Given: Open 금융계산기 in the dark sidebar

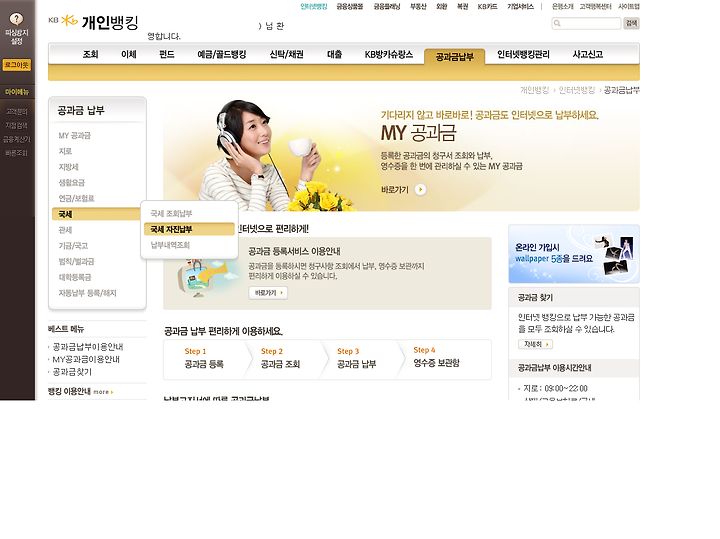Looking at the screenshot, I should click(x=17, y=139).
